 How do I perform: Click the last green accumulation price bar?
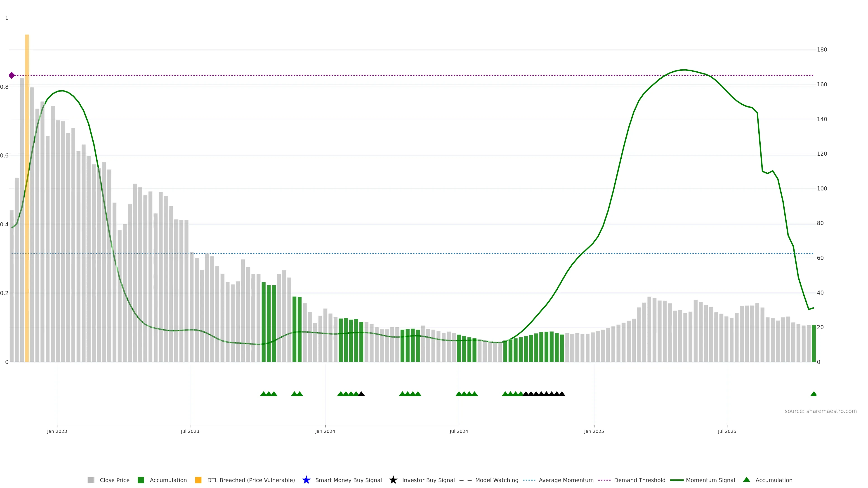(814, 343)
